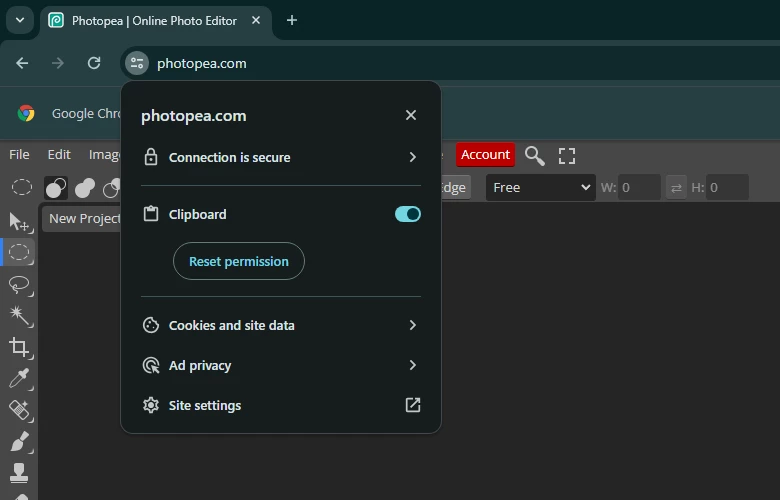
Task: Click the Refine Edge button
Action: click(455, 188)
